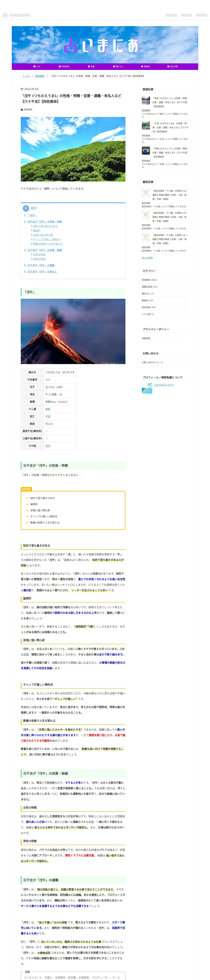Follow the トップ breadcrumb link

(x=26, y=76)
